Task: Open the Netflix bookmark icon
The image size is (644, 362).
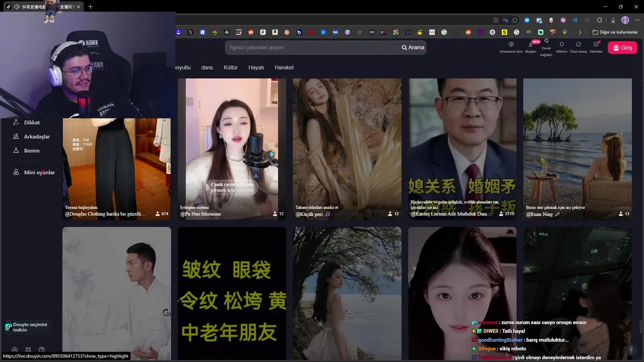Action: 311,32
